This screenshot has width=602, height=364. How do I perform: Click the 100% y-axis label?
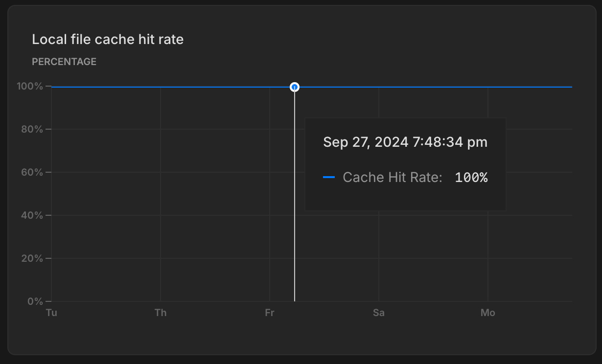click(x=30, y=87)
